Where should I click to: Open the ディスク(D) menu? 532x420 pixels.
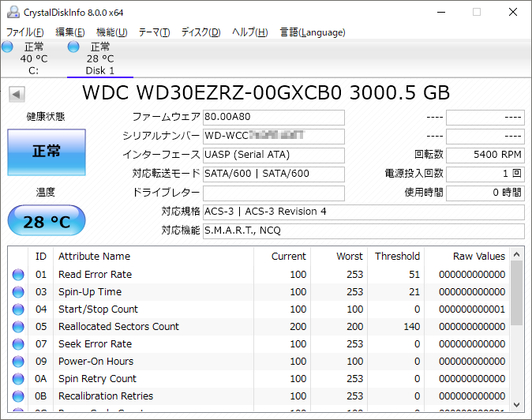200,32
